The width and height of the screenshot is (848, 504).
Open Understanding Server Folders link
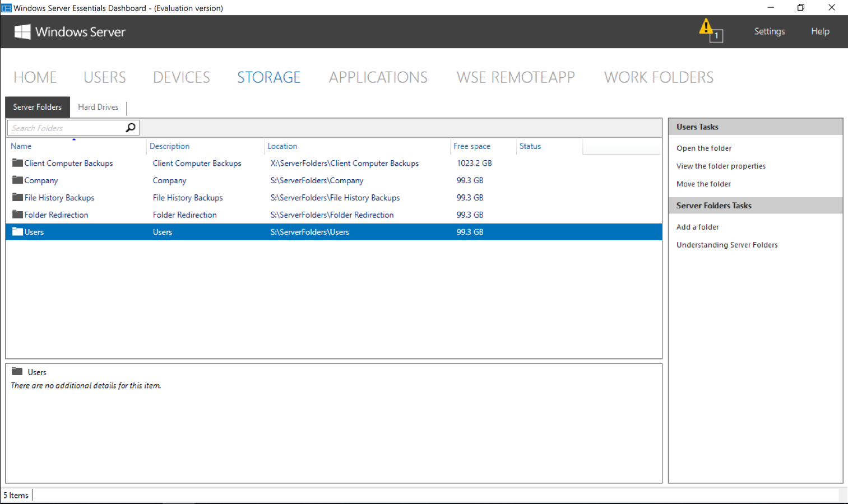pyautogui.click(x=727, y=245)
